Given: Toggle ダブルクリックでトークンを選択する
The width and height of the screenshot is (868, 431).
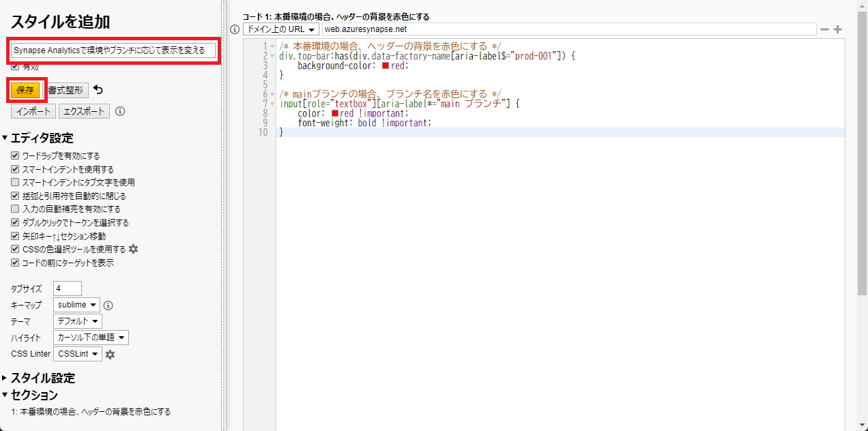Looking at the screenshot, I should tap(15, 222).
